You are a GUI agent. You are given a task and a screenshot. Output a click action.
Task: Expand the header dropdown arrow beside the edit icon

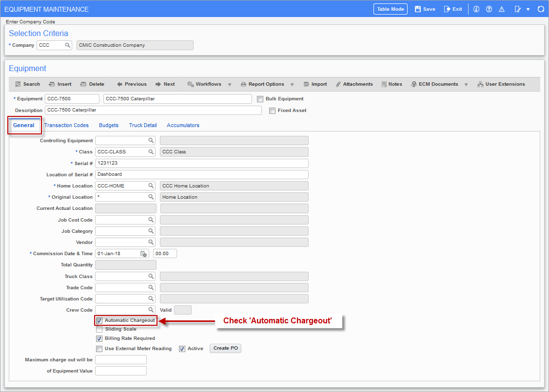point(528,9)
